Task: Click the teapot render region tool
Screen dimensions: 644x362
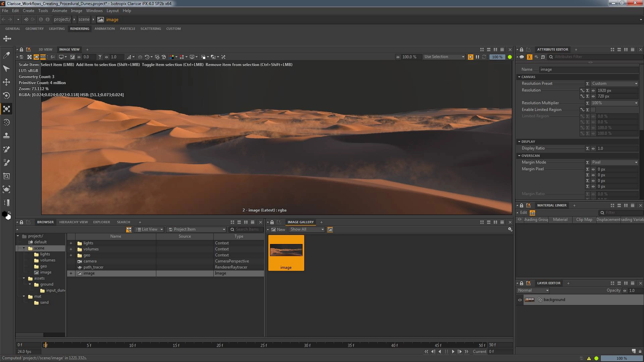Action: [6, 189]
